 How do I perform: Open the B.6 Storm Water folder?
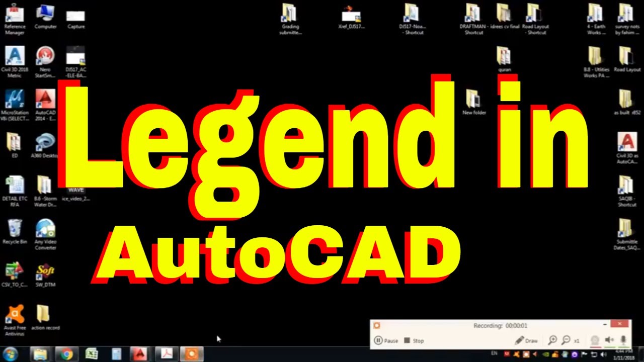[44, 192]
